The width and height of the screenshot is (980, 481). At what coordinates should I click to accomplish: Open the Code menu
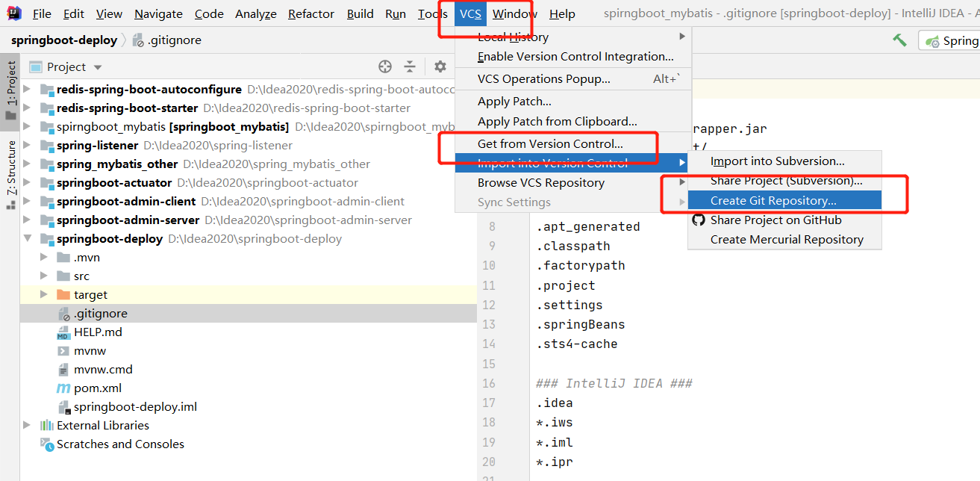(x=209, y=13)
